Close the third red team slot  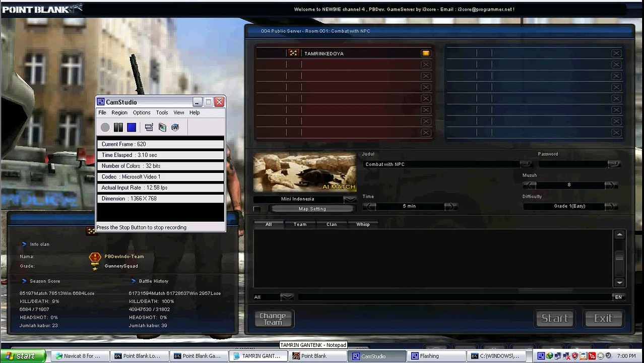tap(426, 76)
